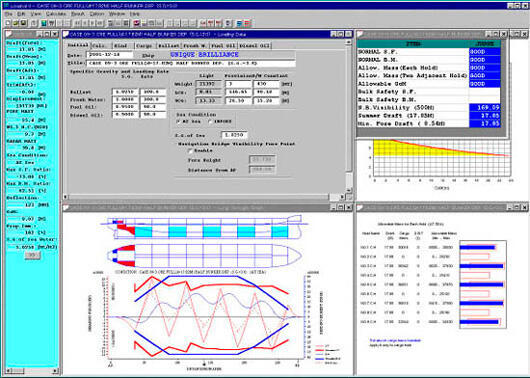Click the ship name UNIQUE BRILLIANCE
The image size is (530, 378).
click(x=204, y=54)
